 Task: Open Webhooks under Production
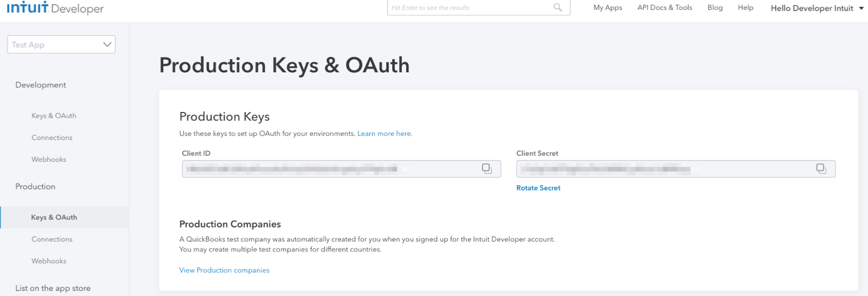click(49, 261)
